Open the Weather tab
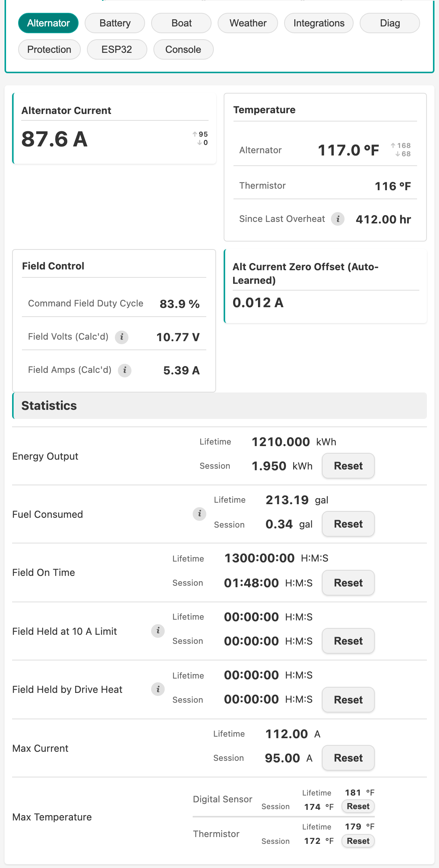439x868 pixels. (248, 23)
